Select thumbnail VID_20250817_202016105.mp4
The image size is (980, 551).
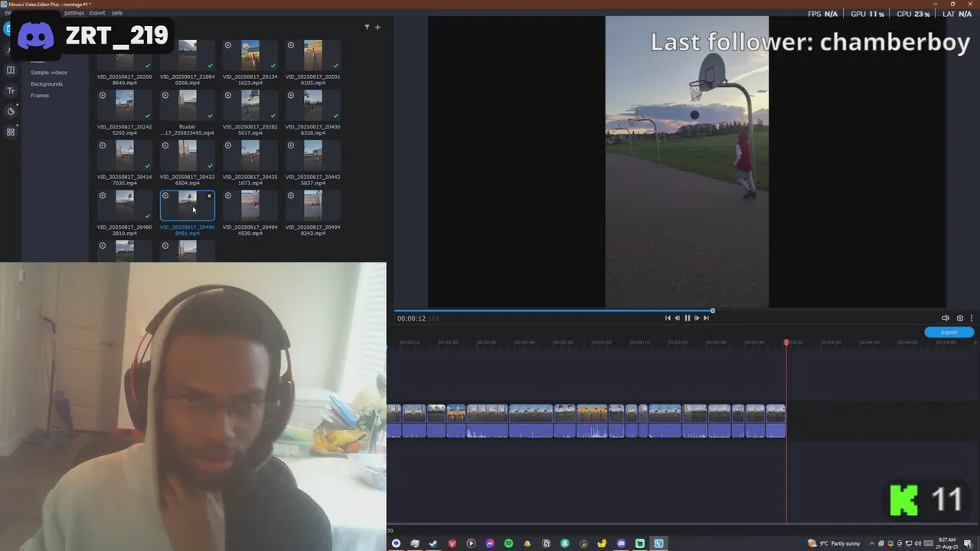tap(313, 55)
